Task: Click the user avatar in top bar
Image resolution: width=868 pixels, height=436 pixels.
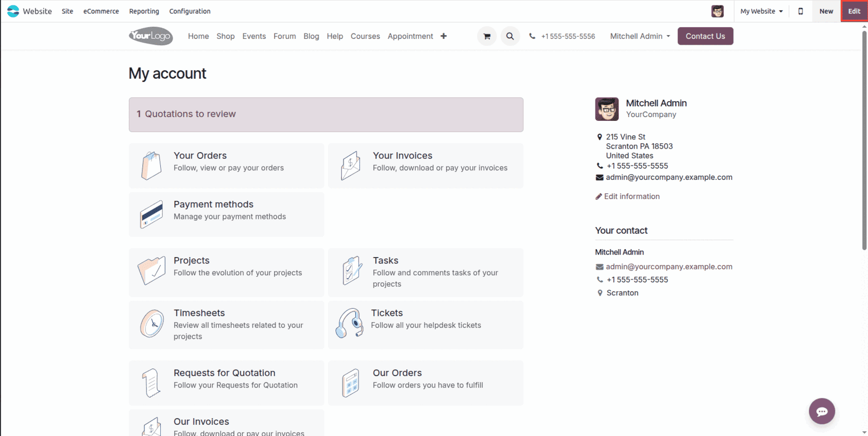Action: 717,11
